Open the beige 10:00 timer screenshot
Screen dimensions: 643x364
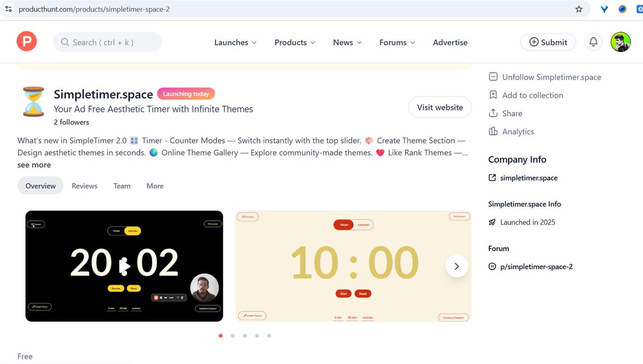tap(353, 266)
